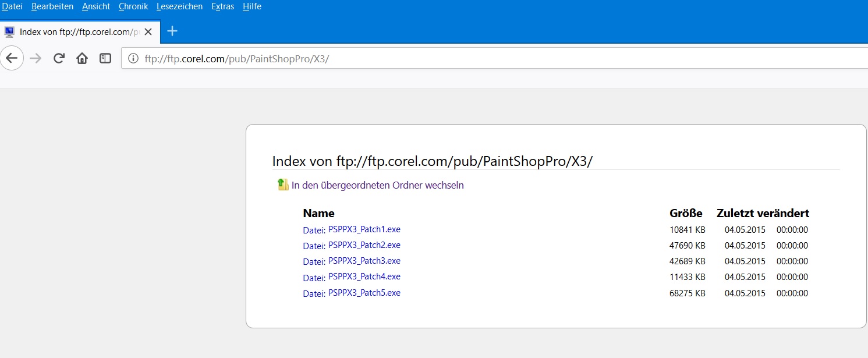Image resolution: width=868 pixels, height=358 pixels.
Task: Download PSPPX3_Patch5.exe
Action: (x=364, y=293)
